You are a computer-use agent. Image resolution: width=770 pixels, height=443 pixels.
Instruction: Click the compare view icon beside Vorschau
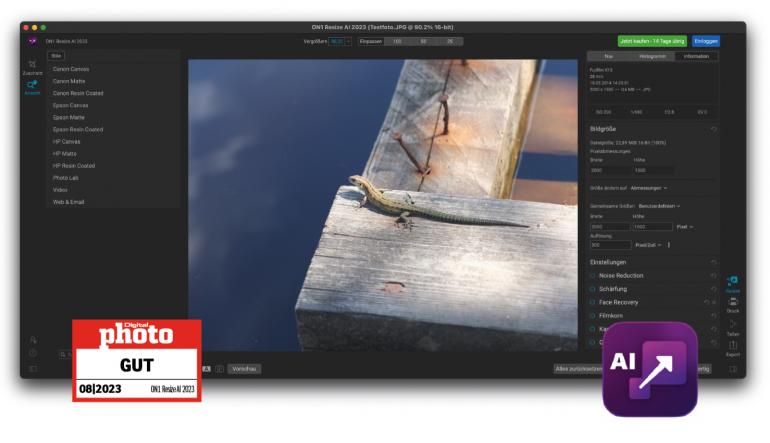coord(220,369)
